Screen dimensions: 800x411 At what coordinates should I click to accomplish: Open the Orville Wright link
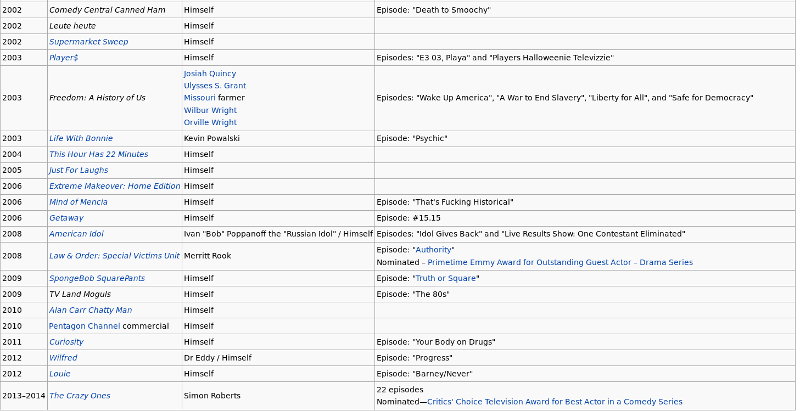coord(210,122)
